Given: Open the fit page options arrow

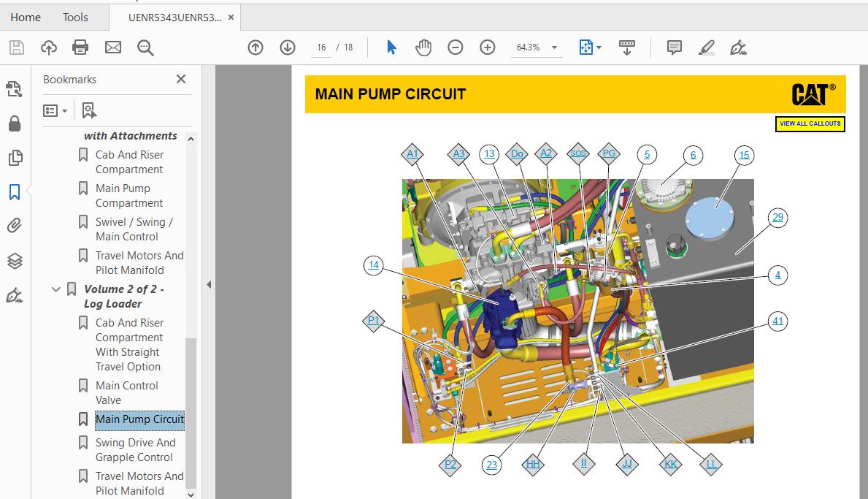Looking at the screenshot, I should point(599,47).
